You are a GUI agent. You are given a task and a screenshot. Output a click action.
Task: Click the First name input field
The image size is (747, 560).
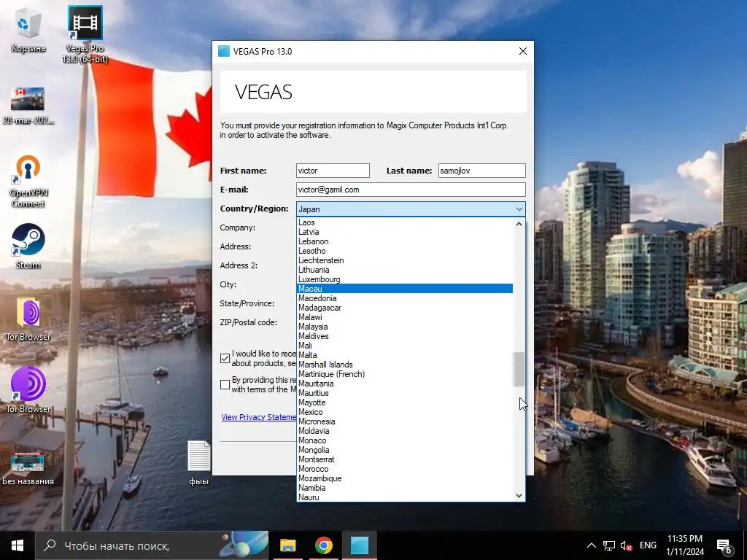333,171
